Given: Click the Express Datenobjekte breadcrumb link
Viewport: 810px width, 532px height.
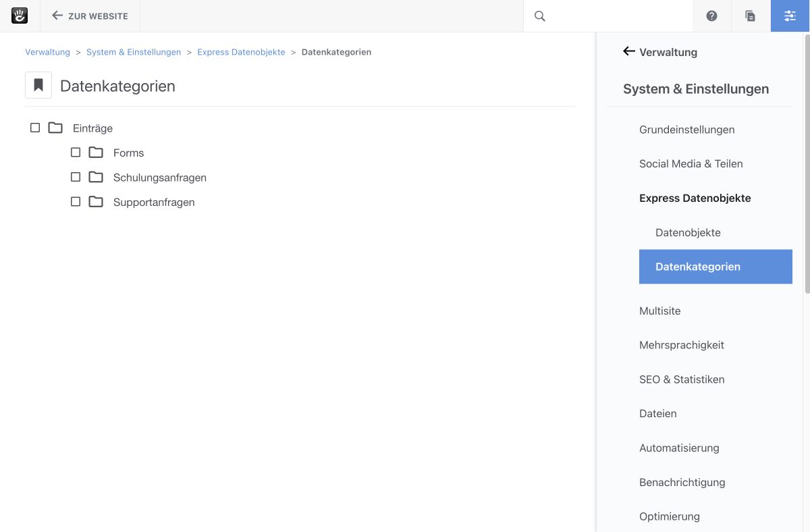Looking at the screenshot, I should coord(241,52).
